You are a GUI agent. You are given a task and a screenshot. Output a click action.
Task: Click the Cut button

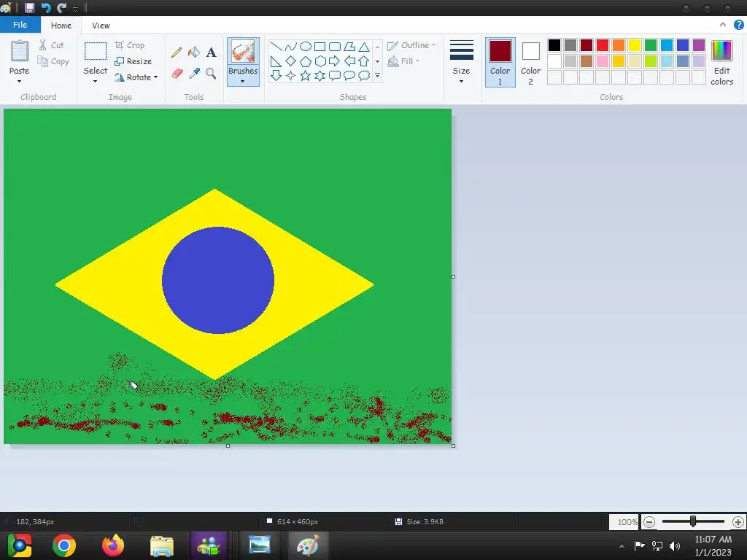pos(51,45)
